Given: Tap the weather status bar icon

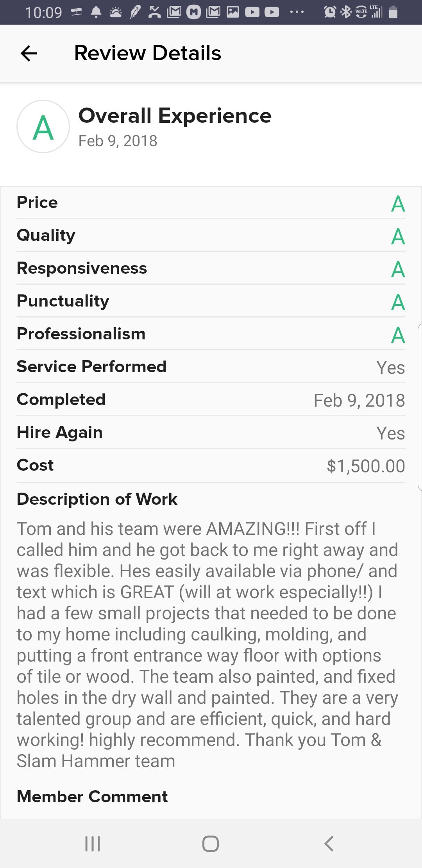Looking at the screenshot, I should coord(115,13).
